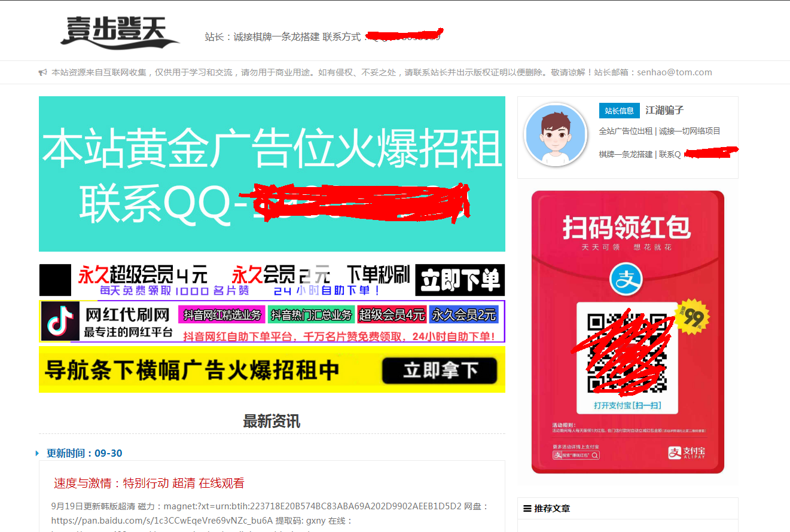The image size is (790, 532).
Task: Click the 立即下单 button in the membership ad
Action: click(x=459, y=280)
